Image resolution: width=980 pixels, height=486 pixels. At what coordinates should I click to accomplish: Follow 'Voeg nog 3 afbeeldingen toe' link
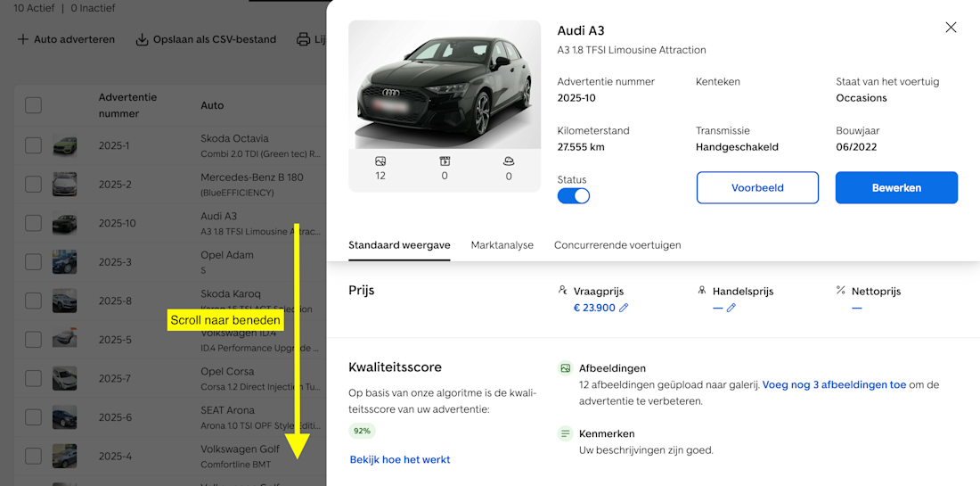point(834,385)
